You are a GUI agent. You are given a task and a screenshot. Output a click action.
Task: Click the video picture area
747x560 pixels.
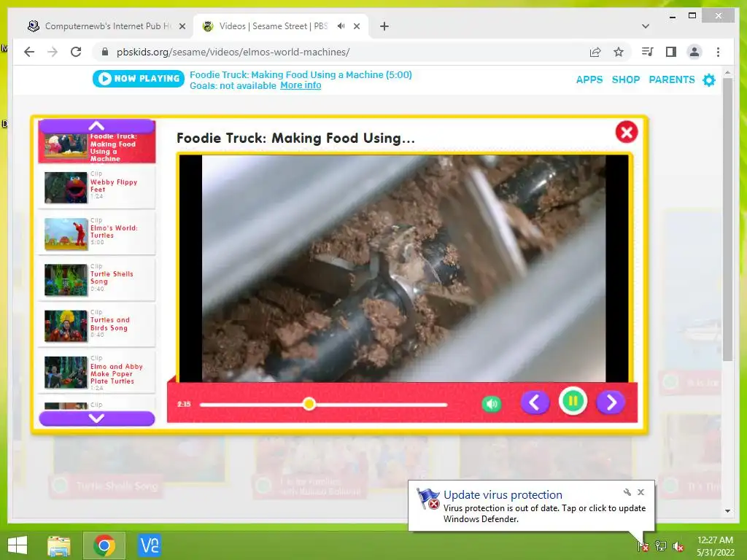click(404, 268)
